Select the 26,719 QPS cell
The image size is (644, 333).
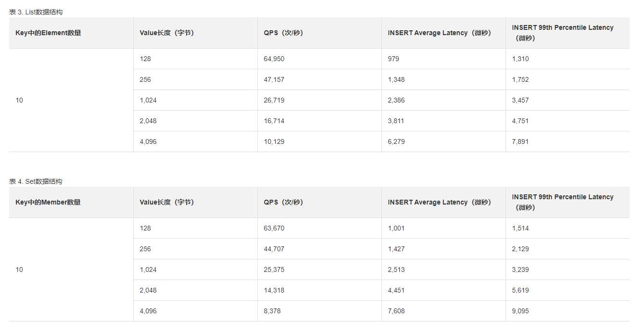pos(274,100)
